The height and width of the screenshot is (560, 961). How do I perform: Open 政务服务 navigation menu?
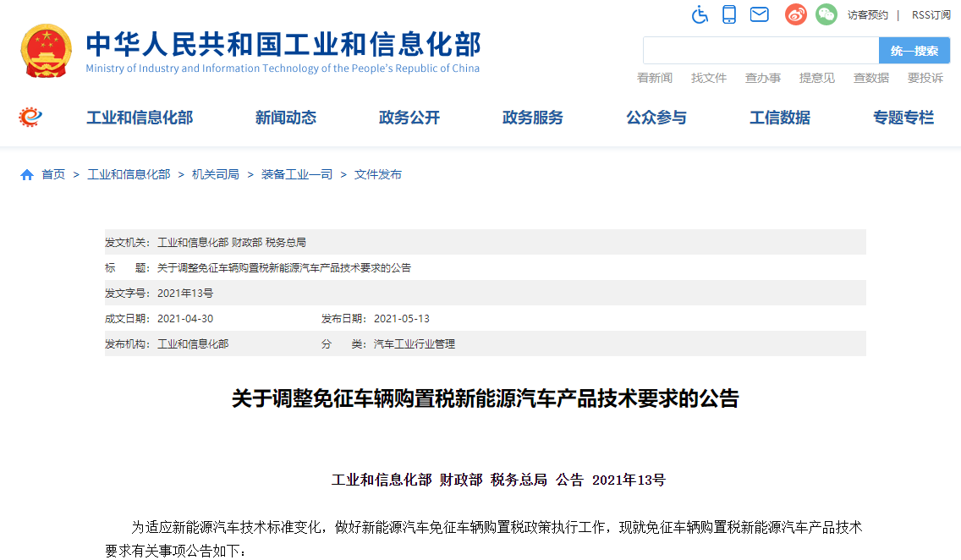pyautogui.click(x=533, y=117)
